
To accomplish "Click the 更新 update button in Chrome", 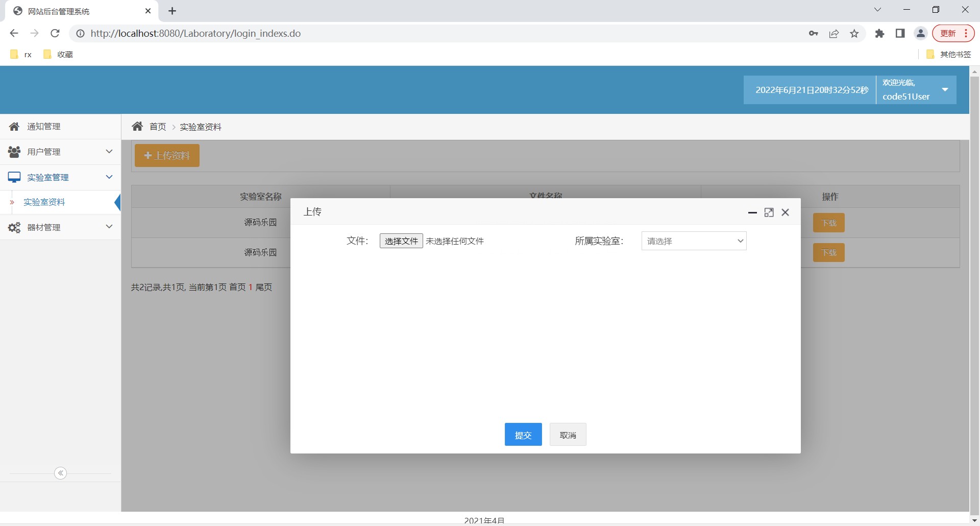I will (953, 33).
